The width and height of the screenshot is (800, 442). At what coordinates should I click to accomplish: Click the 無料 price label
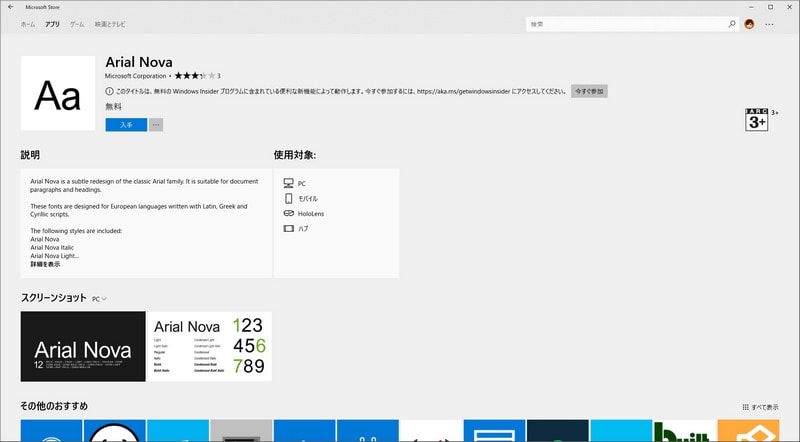[113, 107]
